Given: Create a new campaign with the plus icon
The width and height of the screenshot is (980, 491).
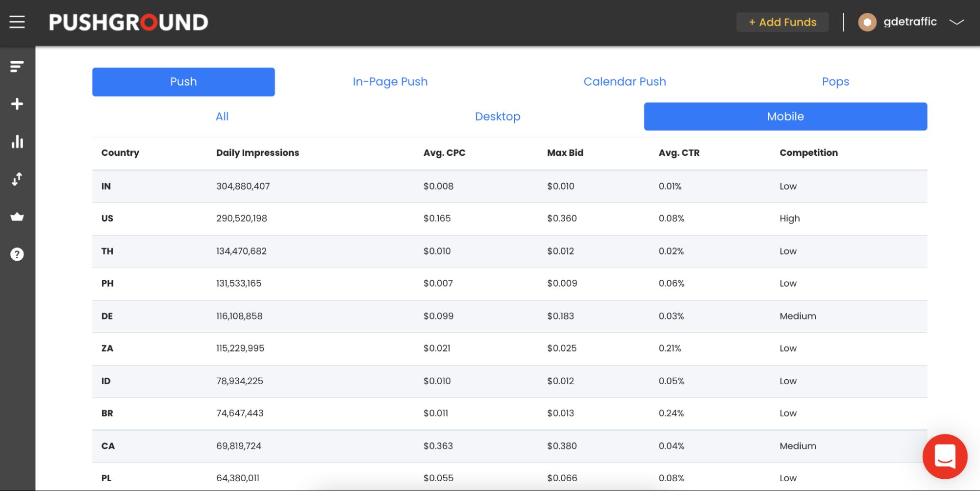Looking at the screenshot, I should coord(17,103).
